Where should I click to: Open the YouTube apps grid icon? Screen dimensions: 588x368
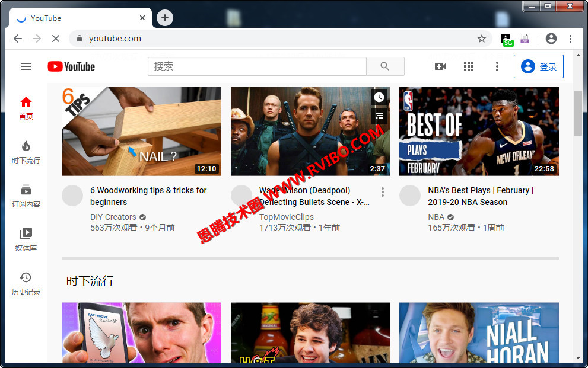point(469,66)
